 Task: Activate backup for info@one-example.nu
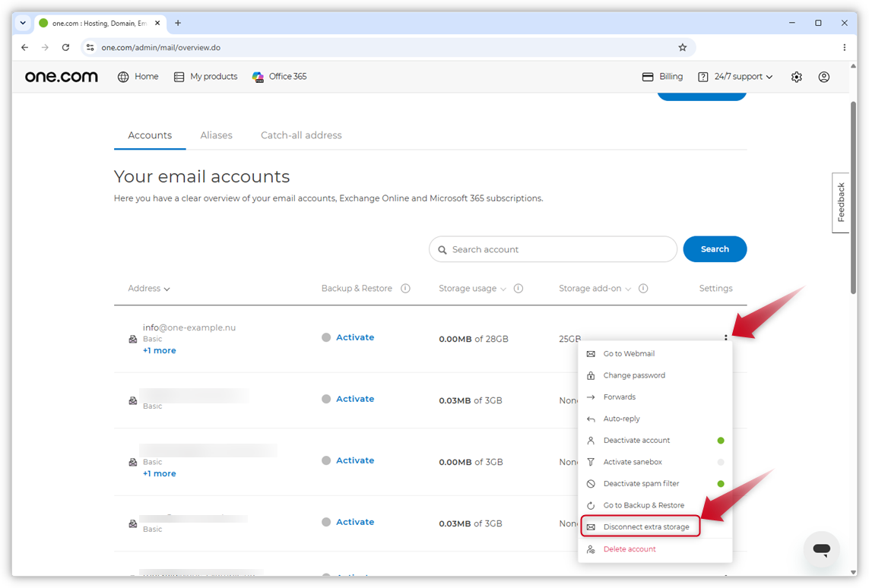pyautogui.click(x=355, y=337)
